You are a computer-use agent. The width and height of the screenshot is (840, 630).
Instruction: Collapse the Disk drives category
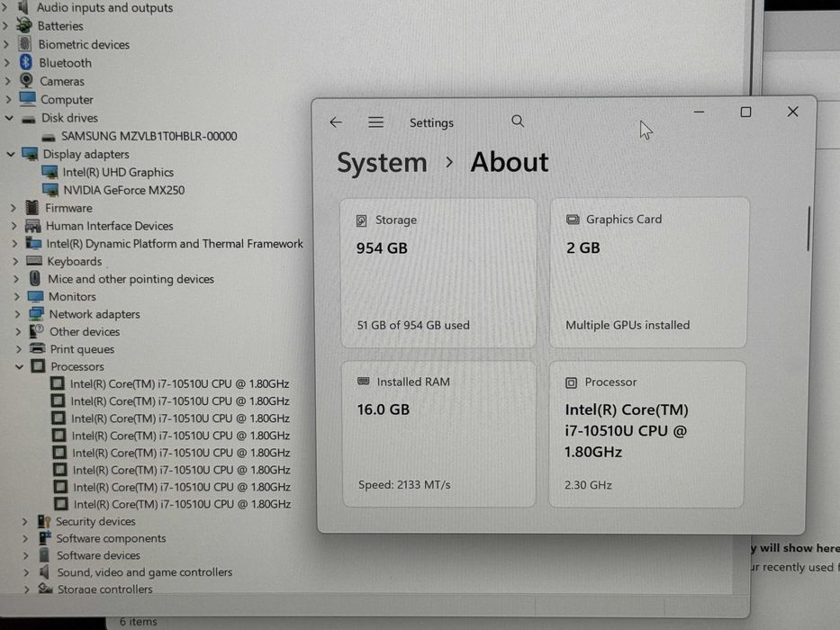[x=9, y=118]
